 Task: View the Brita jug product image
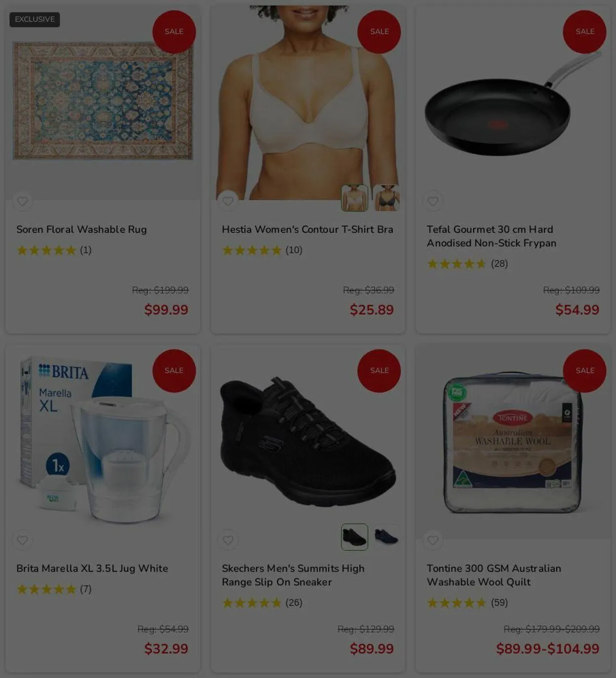[x=103, y=442]
